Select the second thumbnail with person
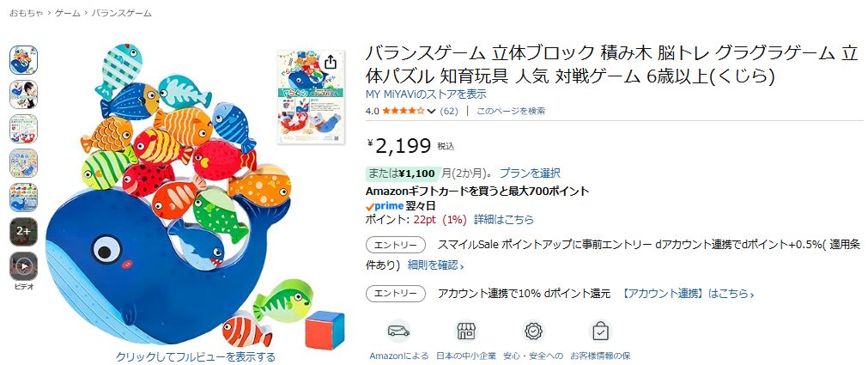Viewport: 868px width, 365px height. [24, 94]
